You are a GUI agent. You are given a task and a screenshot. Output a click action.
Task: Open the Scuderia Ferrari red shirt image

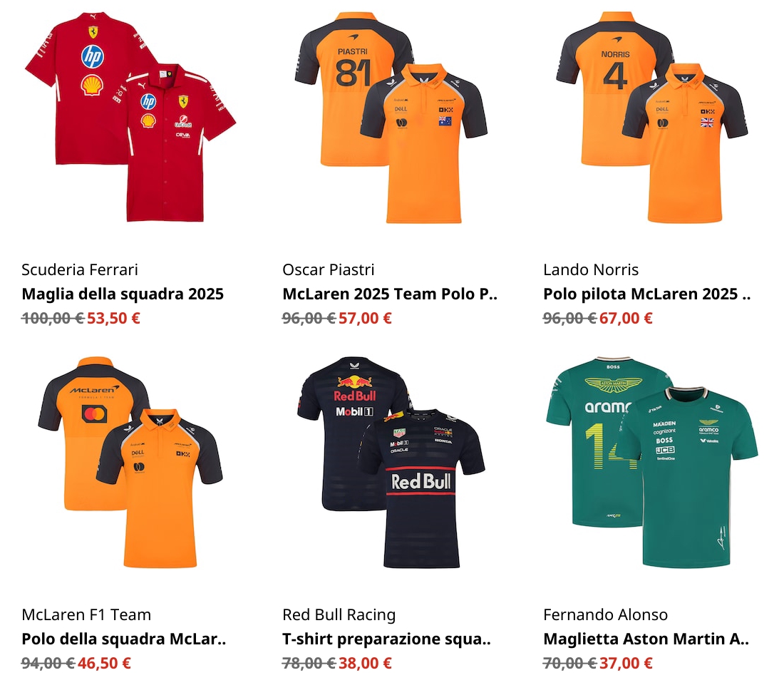pos(130,117)
